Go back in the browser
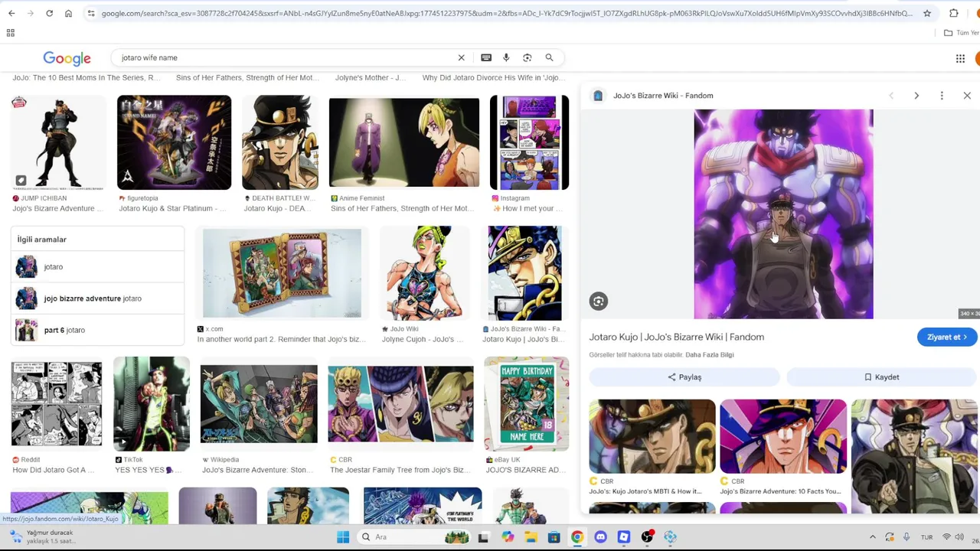This screenshot has width=980, height=551. (11, 14)
